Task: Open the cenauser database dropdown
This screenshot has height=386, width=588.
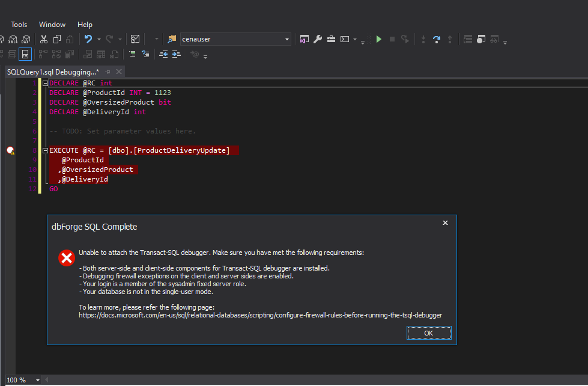Action: click(x=287, y=39)
